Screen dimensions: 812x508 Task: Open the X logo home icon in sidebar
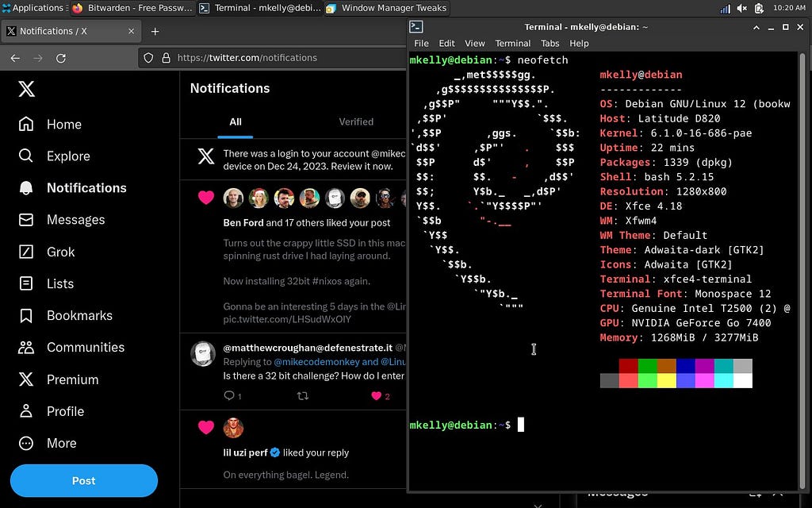click(26, 89)
